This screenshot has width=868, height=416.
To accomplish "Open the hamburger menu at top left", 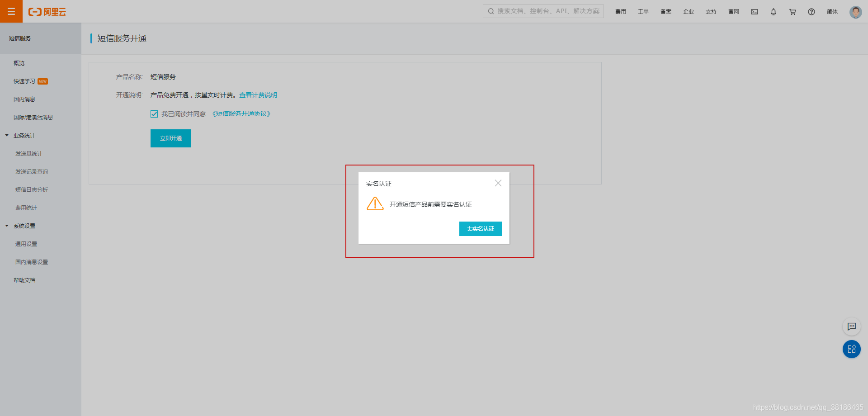I will [11, 11].
